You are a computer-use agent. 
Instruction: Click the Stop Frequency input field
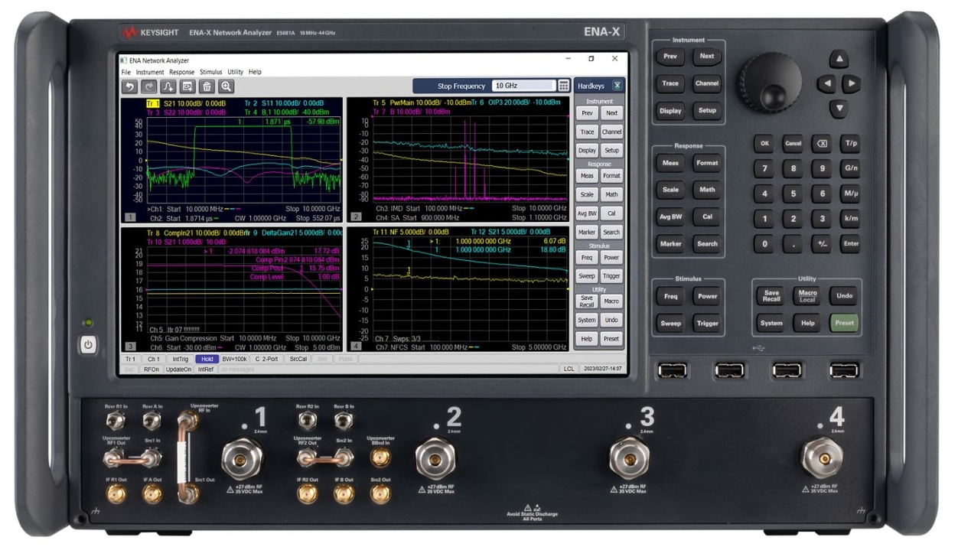pyautogui.click(x=523, y=86)
